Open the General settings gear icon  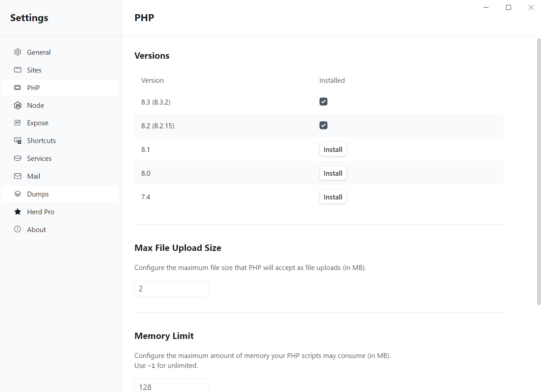click(x=17, y=52)
